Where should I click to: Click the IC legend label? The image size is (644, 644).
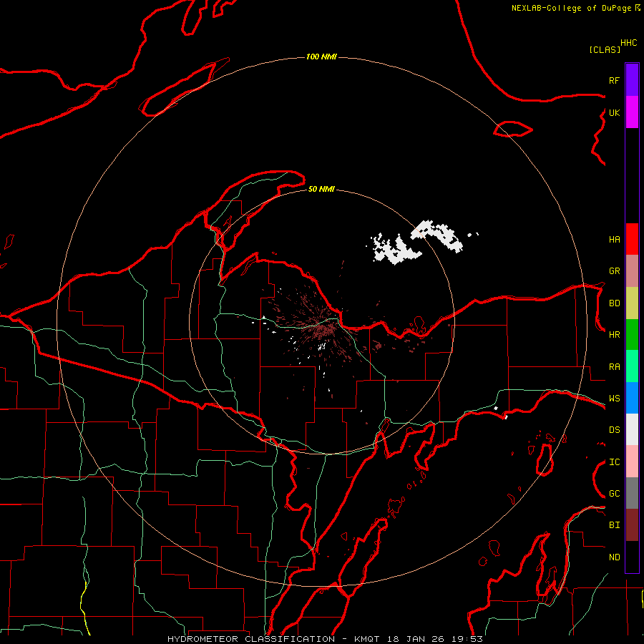click(x=614, y=462)
